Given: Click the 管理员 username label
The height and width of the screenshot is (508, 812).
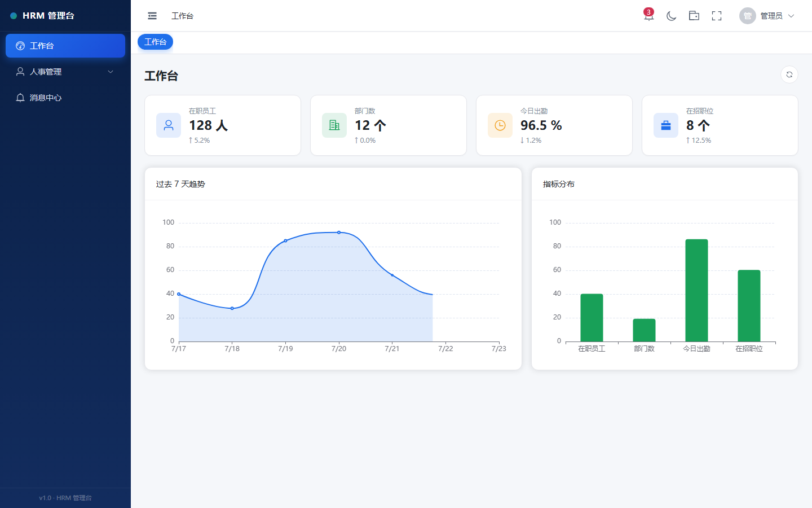Looking at the screenshot, I should [x=771, y=16].
